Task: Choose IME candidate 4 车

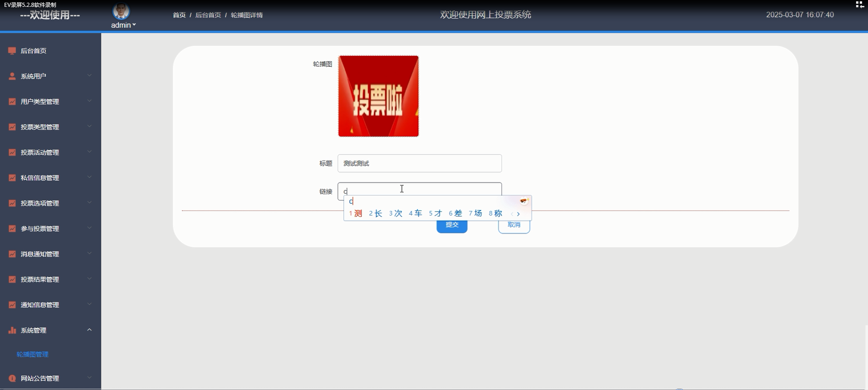Action: point(416,213)
